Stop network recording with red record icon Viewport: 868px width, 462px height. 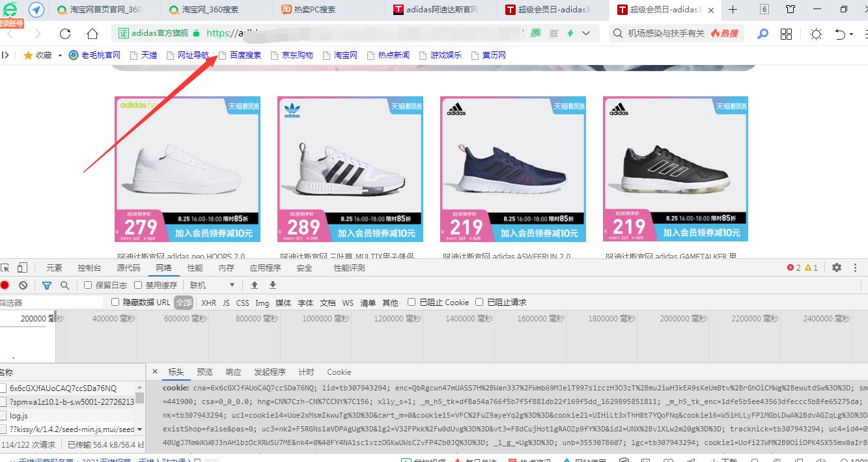coord(5,285)
